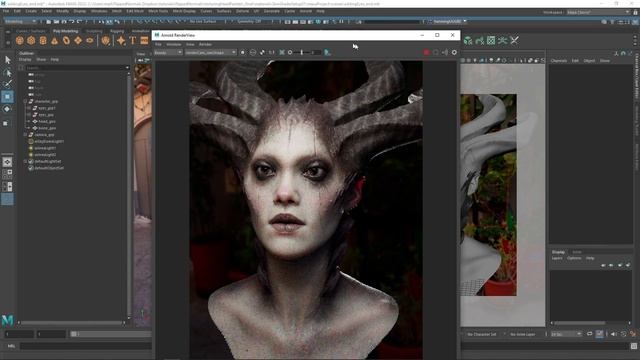
Task: Click the Outliner vertical scrollbar
Action: tap(129, 195)
